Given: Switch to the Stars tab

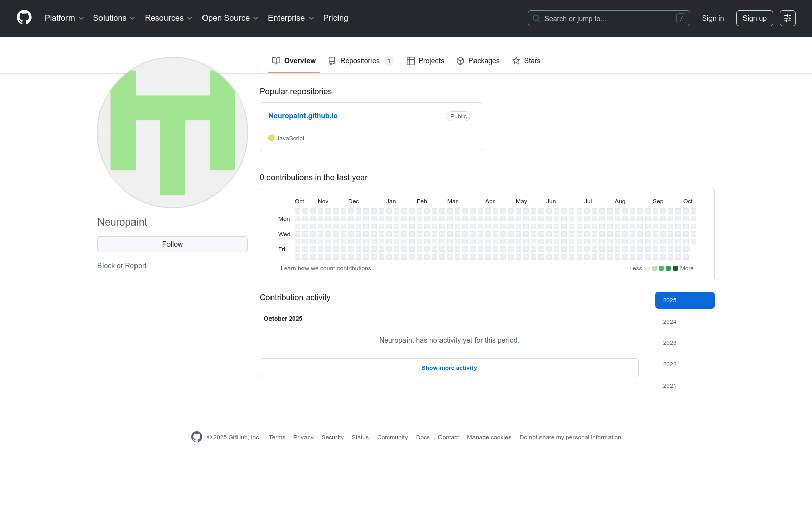Looking at the screenshot, I should coord(526,61).
